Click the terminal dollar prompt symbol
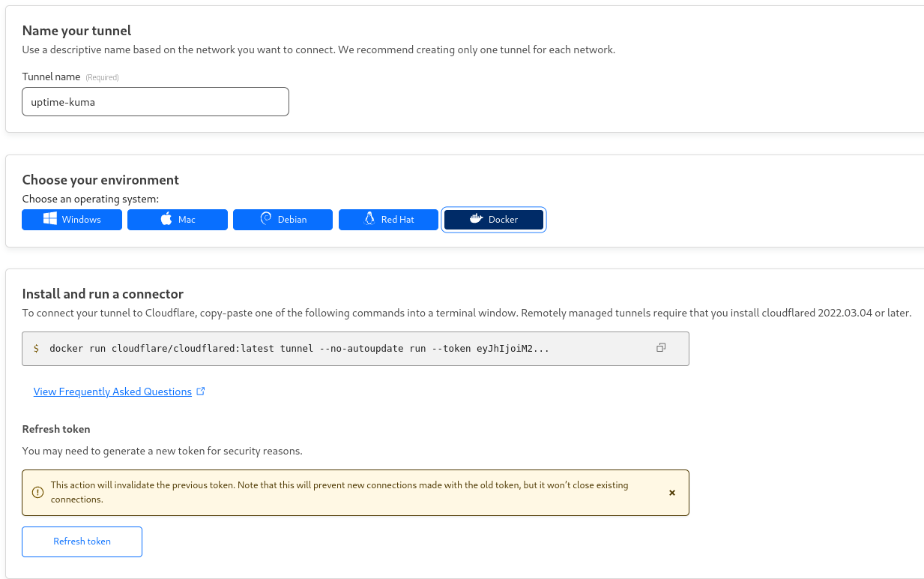924x579 pixels. pyautogui.click(x=37, y=348)
